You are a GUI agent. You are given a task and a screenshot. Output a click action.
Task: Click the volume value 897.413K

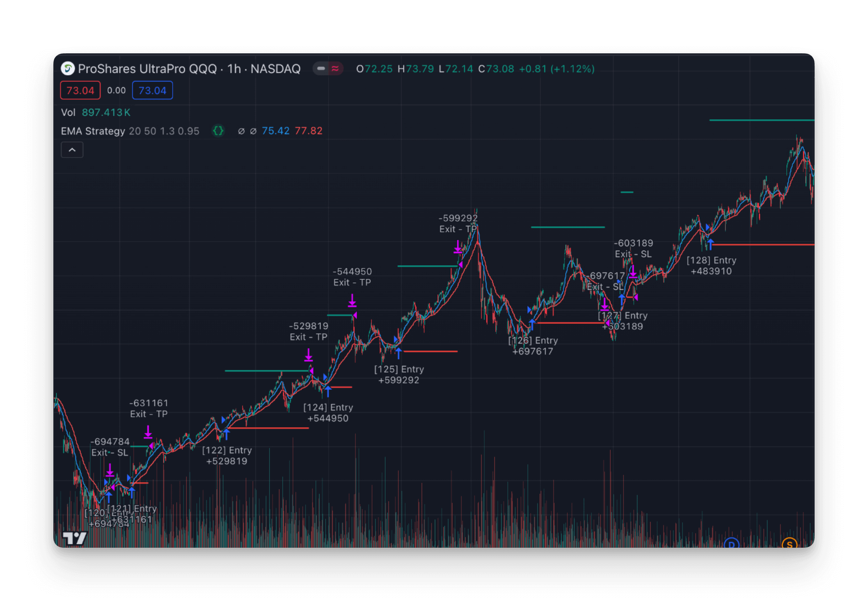[106, 112]
